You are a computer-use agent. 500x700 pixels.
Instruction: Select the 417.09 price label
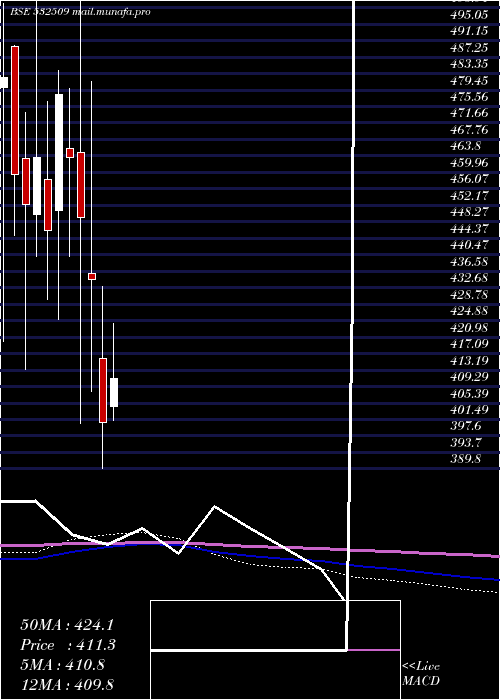pos(469,343)
